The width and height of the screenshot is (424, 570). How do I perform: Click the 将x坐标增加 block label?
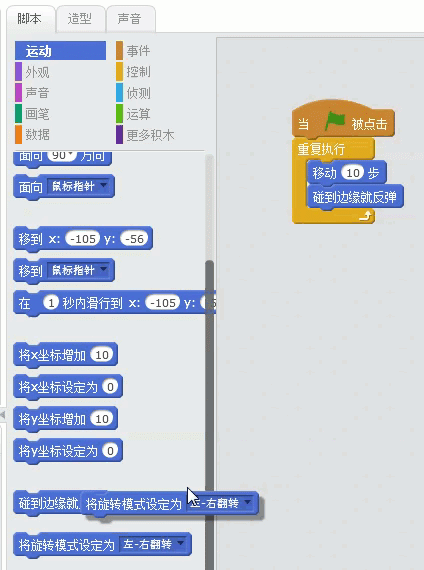pyautogui.click(x=52, y=355)
